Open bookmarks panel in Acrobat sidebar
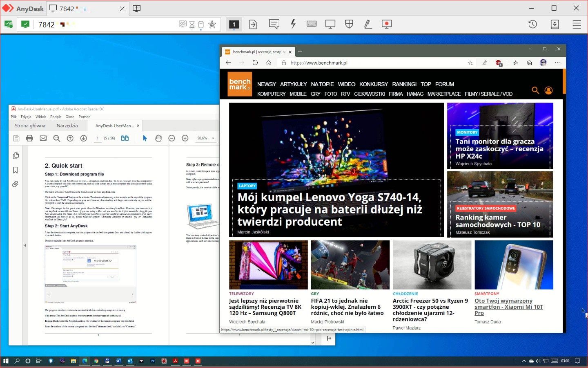 [16, 170]
